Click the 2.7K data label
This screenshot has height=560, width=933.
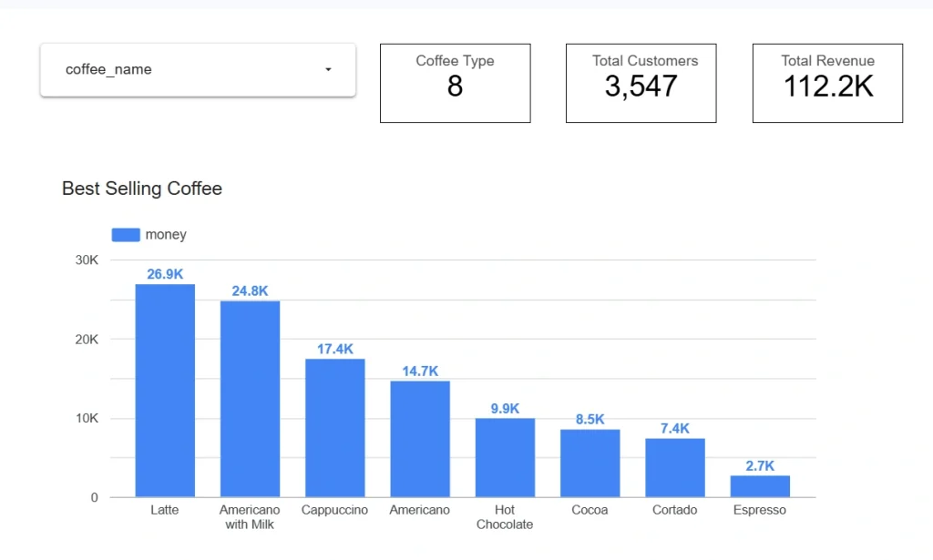coord(761,465)
